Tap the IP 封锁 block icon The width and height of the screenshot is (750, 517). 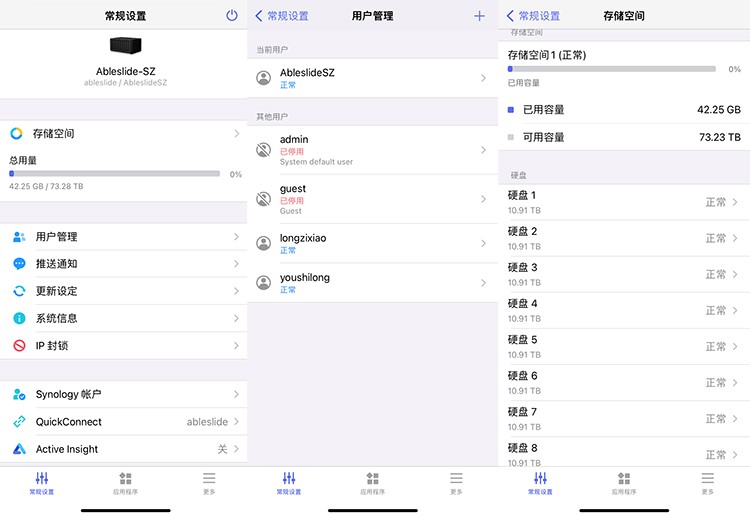[19, 345]
